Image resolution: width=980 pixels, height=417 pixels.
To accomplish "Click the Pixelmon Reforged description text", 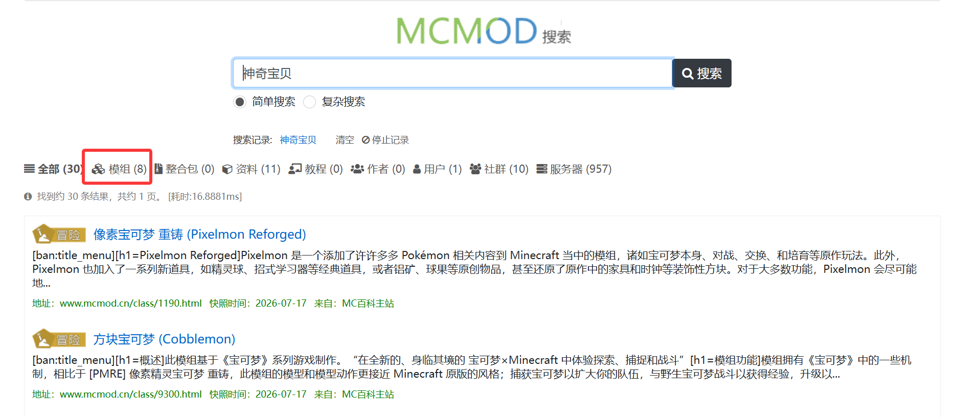I will point(474,269).
